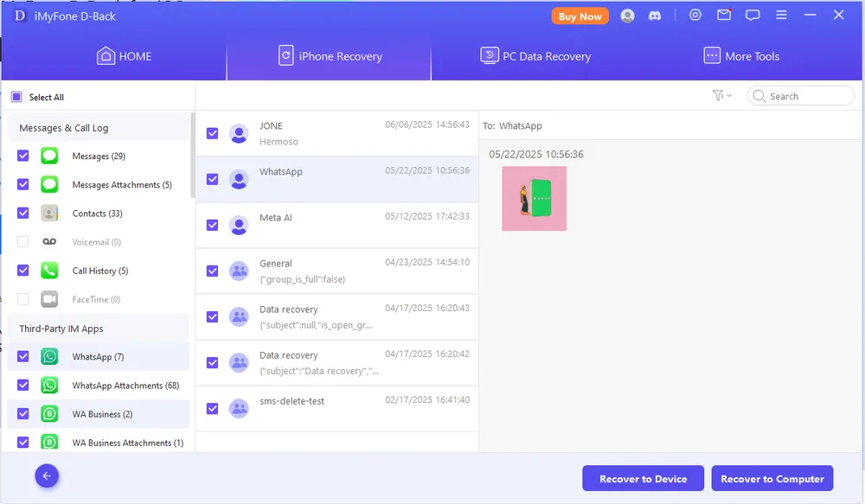Image resolution: width=865 pixels, height=504 pixels.
Task: Uncheck the WhatsApp (7) checkbox
Action: [23, 357]
